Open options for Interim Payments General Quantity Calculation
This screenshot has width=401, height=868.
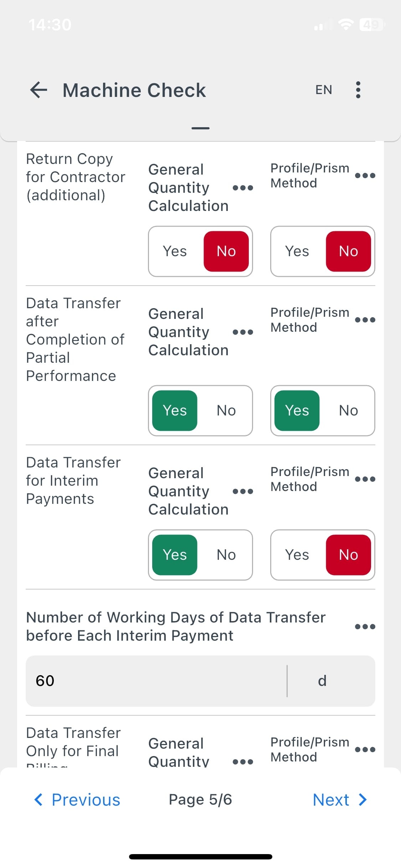coord(243,491)
